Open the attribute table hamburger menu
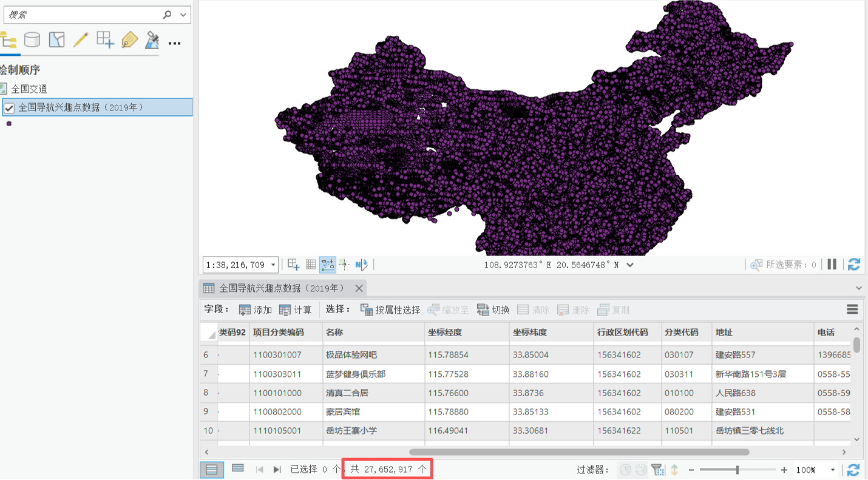Image resolution: width=868 pixels, height=480 pixels. pos(852,309)
